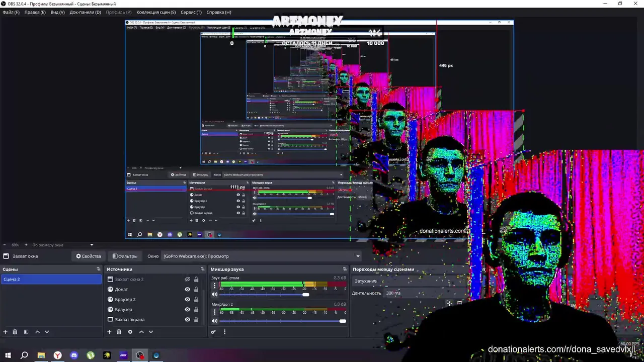Delete selected source with trash icon
Viewport: 644px width, 362px height.
tap(119, 332)
